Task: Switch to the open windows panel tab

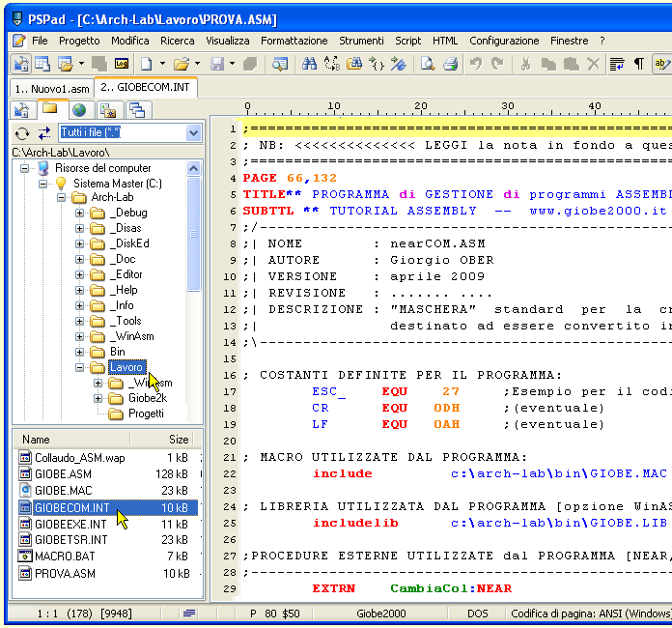Action: [137, 111]
